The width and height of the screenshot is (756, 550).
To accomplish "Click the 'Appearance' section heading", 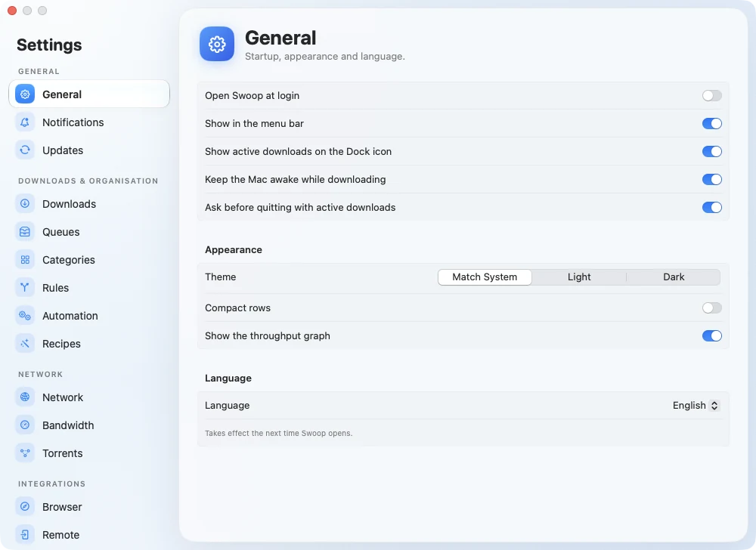I will [234, 249].
